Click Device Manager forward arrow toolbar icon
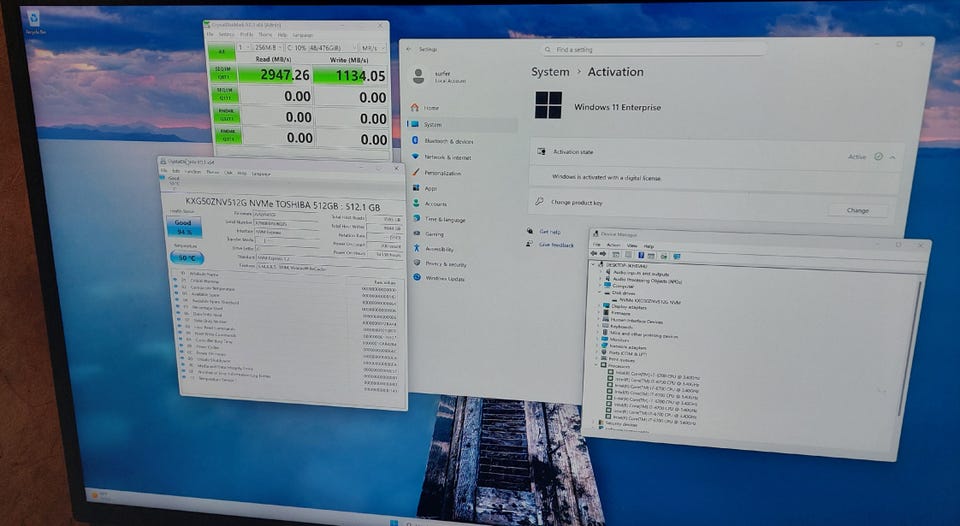This screenshot has width=960, height=526. 603,254
